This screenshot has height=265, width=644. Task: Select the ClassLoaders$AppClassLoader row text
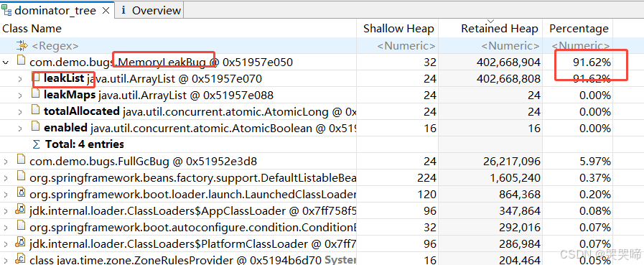pyautogui.click(x=192, y=210)
